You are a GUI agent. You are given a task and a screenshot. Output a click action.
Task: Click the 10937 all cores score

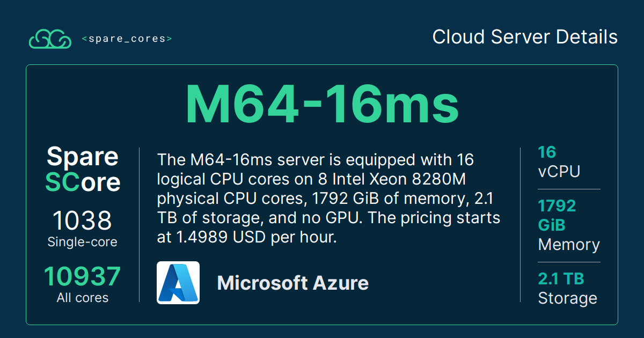(82, 277)
